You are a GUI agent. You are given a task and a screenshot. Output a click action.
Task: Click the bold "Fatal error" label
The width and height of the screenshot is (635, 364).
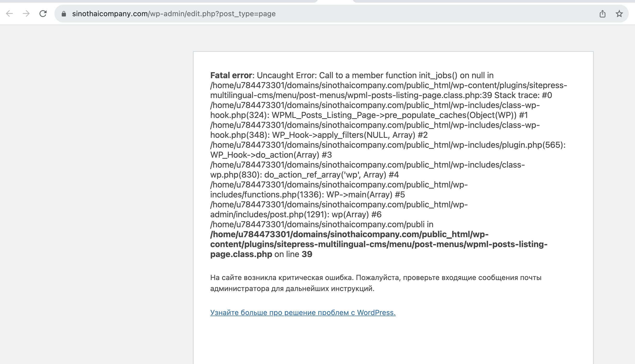pos(231,75)
